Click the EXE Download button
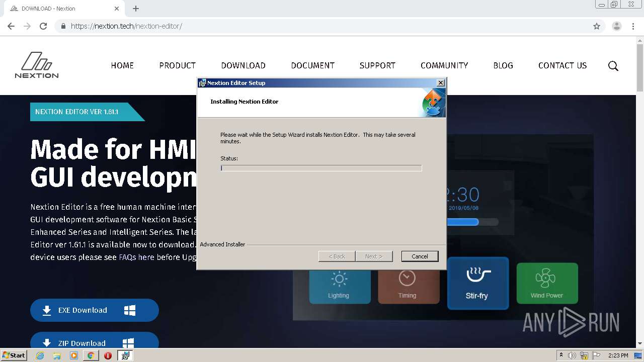 point(95,310)
